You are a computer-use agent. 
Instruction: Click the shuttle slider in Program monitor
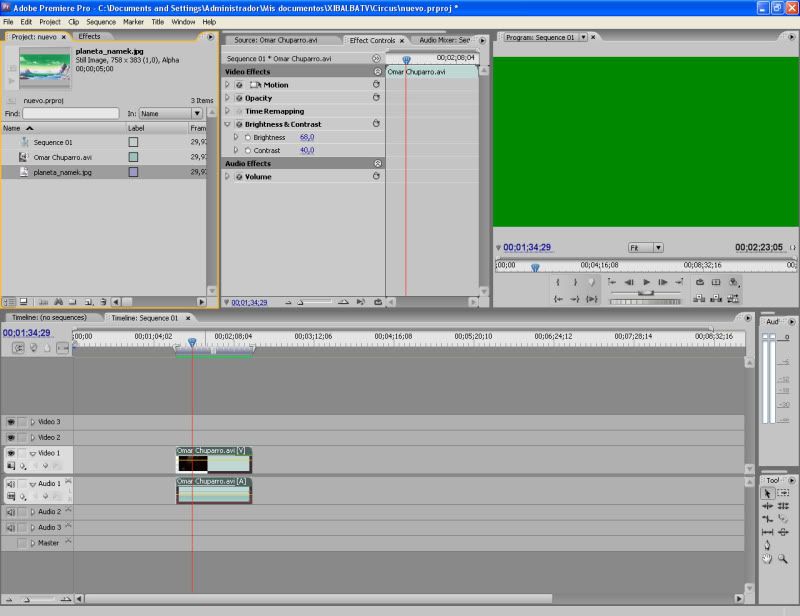point(645,292)
